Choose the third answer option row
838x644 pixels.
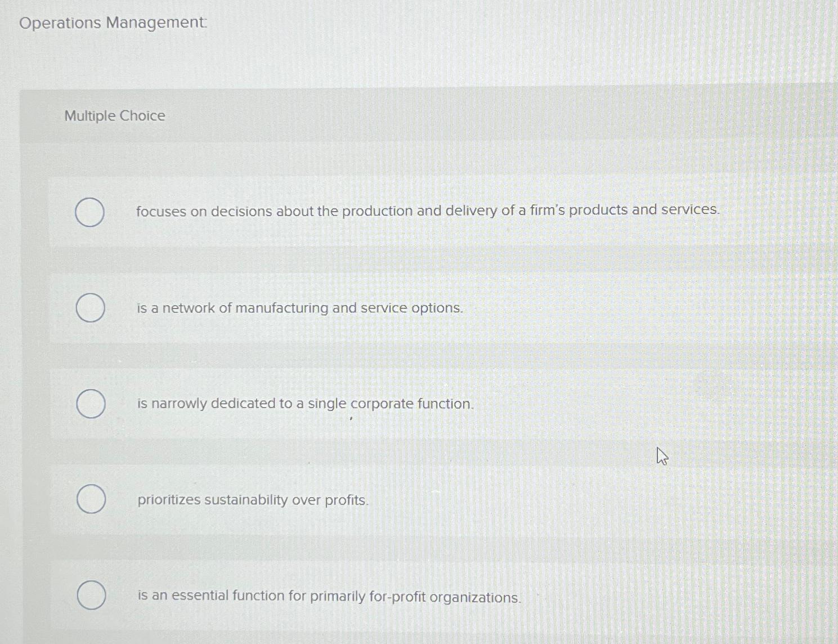click(394, 404)
